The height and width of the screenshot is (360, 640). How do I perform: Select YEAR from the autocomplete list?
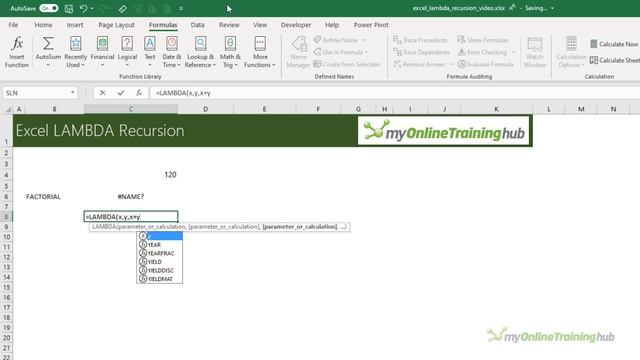click(160, 244)
